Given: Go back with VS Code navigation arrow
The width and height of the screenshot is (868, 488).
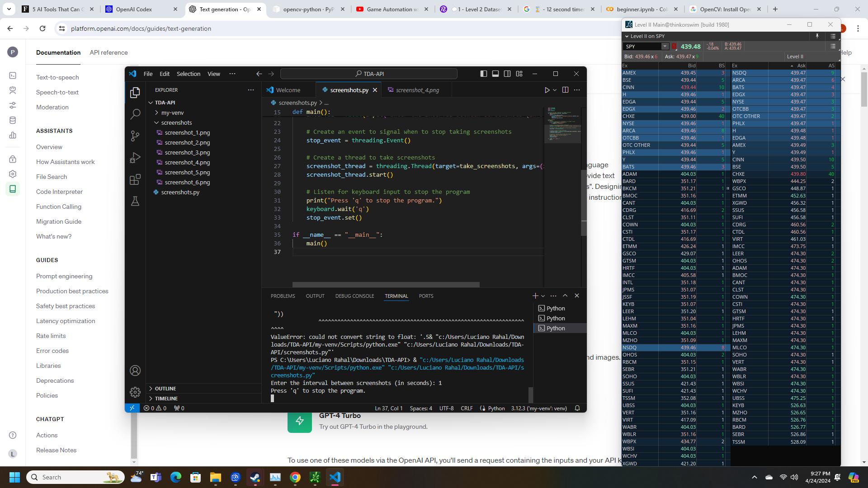Looking at the screenshot, I should point(259,74).
